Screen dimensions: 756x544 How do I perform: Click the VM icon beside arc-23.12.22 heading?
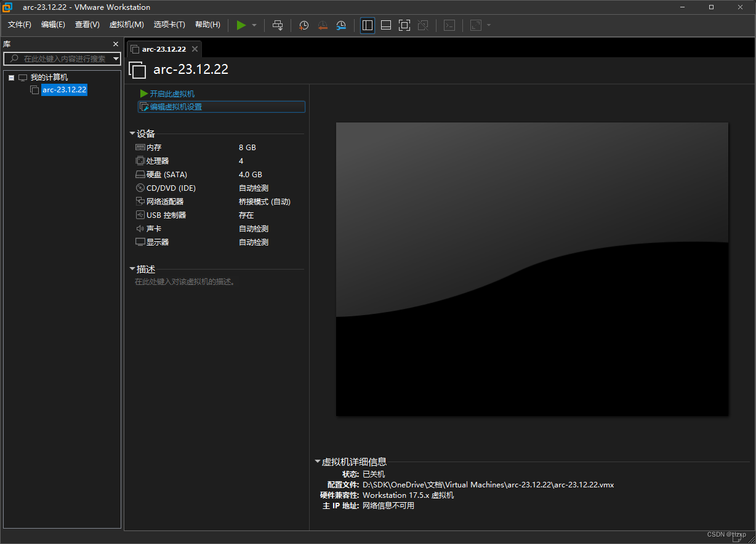click(137, 70)
